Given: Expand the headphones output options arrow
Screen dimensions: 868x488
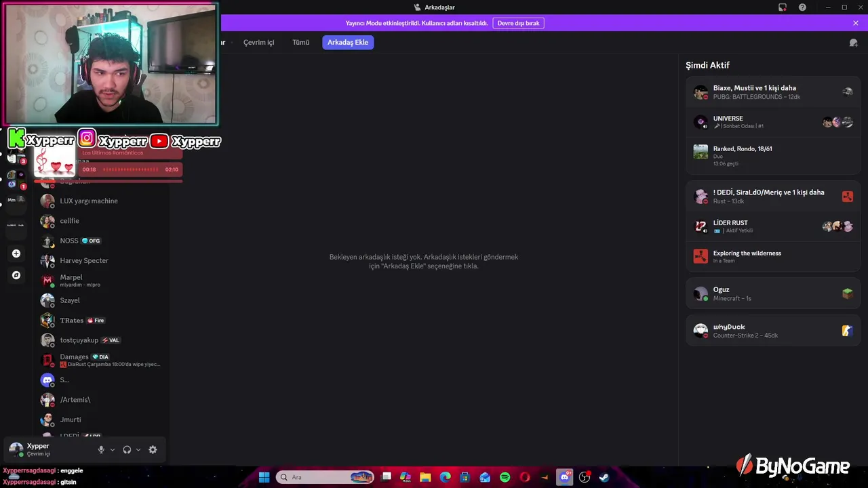Looking at the screenshot, I should (x=138, y=449).
